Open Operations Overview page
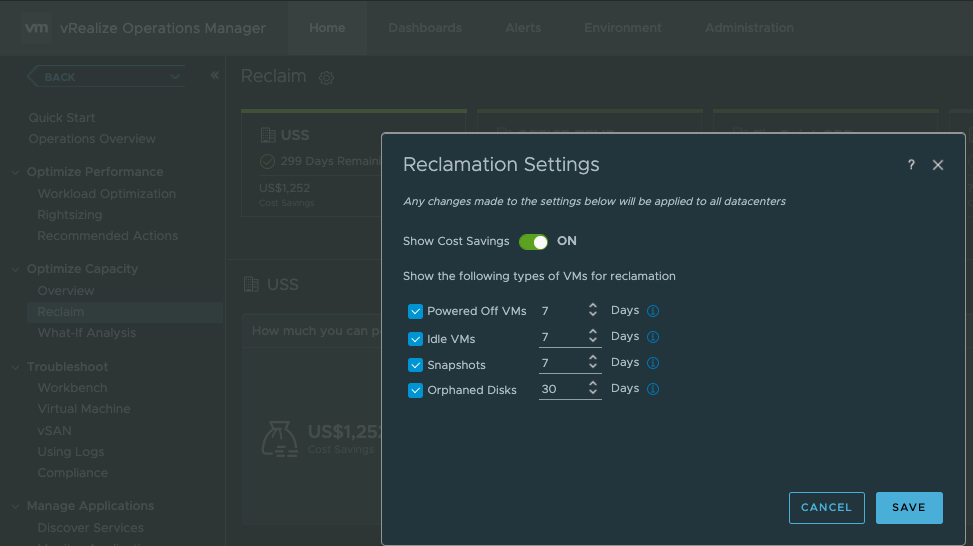 (92, 139)
